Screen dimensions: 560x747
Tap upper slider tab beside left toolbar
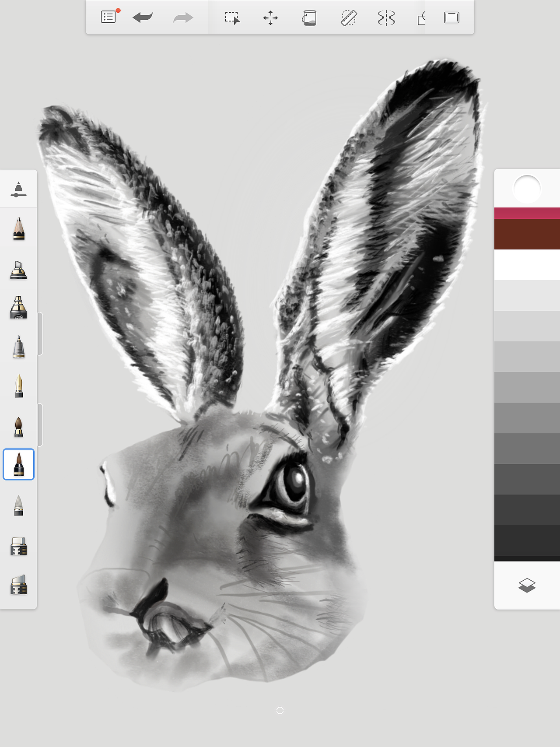(x=40, y=333)
